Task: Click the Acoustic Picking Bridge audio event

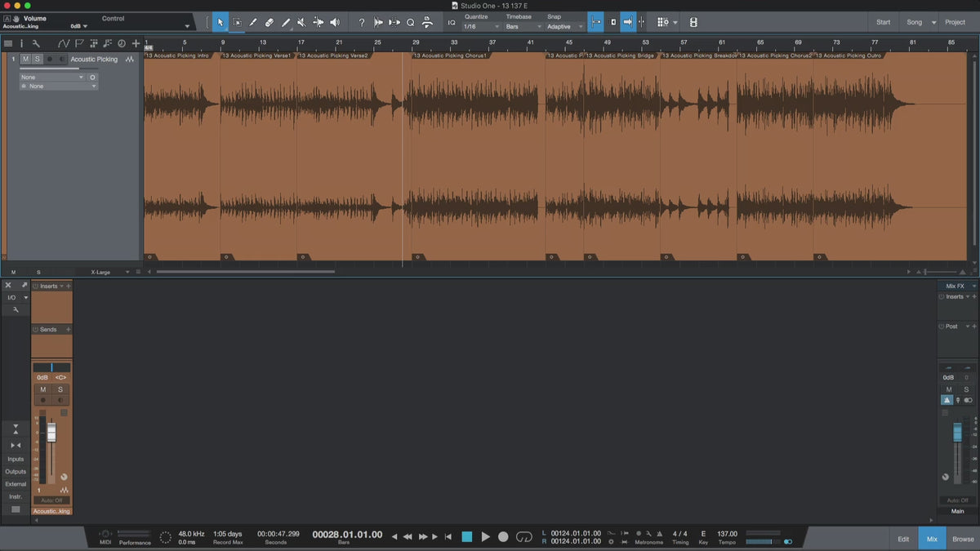Action: (621, 155)
